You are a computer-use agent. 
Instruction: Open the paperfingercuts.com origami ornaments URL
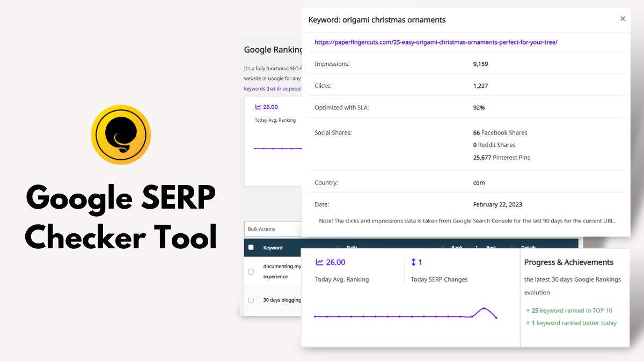click(436, 42)
